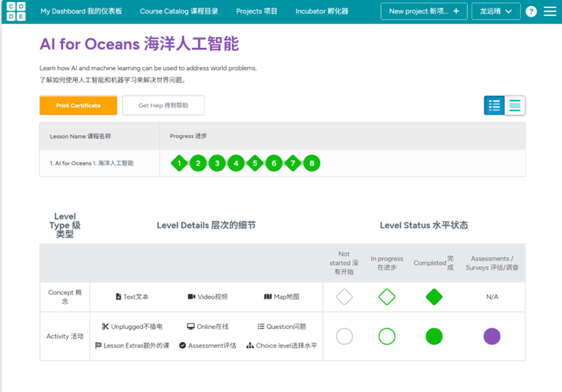
Task: Open progress level 1 diamond
Action: [179, 164]
